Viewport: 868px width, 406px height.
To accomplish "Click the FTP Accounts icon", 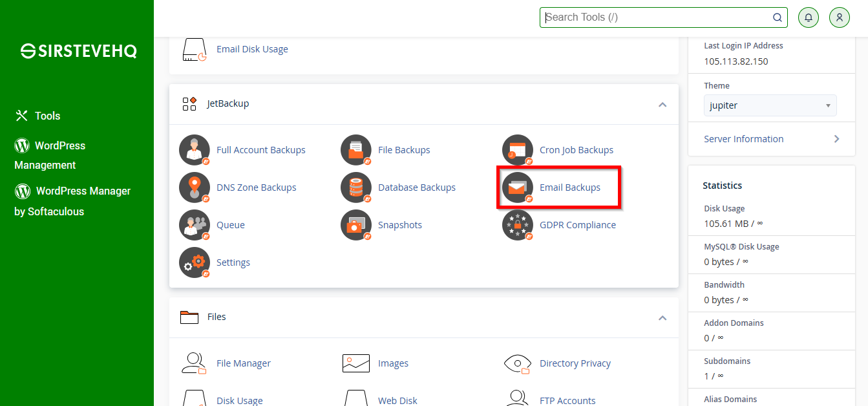I will coord(518,398).
